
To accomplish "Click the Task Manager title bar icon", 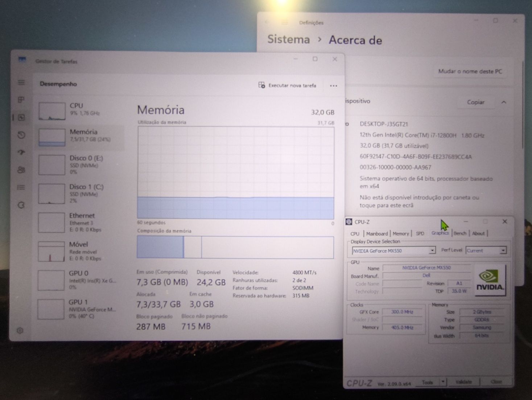I will click(x=22, y=60).
